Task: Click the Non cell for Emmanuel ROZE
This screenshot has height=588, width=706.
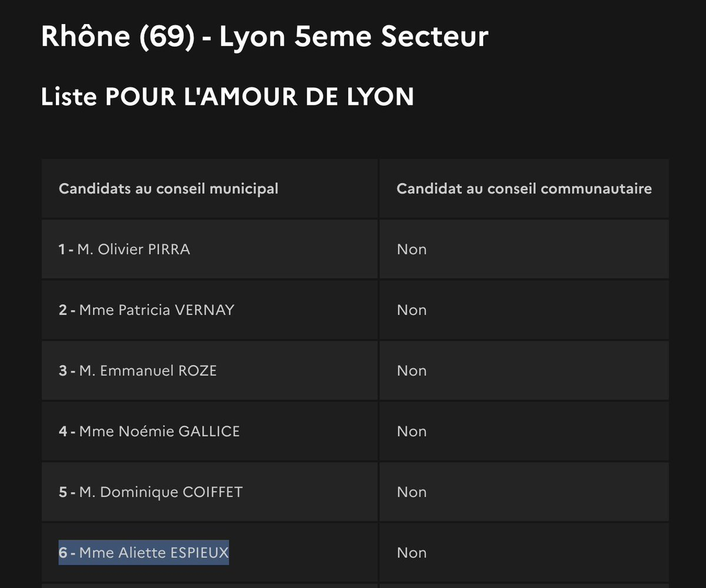Action: pos(411,371)
